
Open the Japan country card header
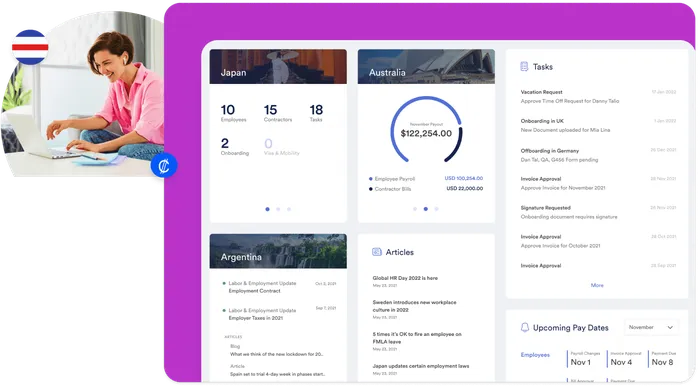coord(278,67)
